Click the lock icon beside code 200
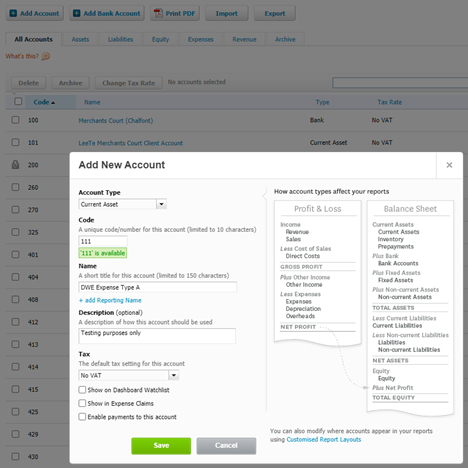 [15, 164]
